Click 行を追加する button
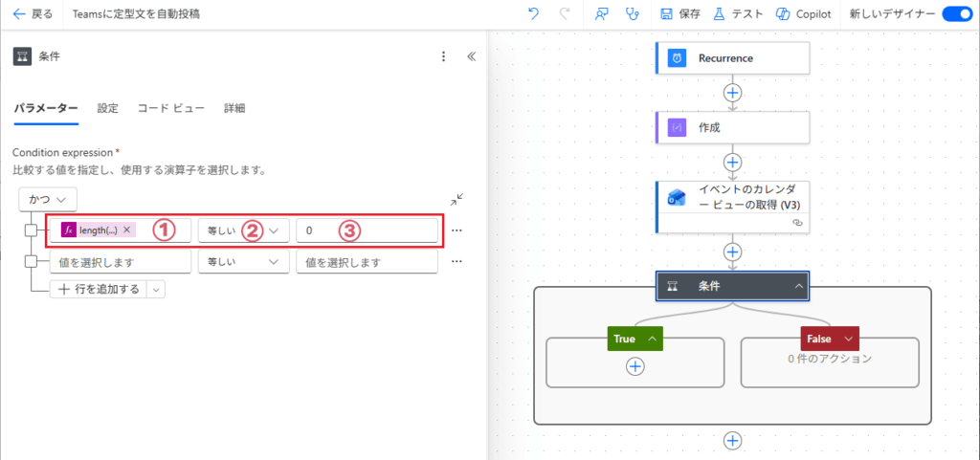This screenshot has width=980, height=460. (x=99, y=289)
